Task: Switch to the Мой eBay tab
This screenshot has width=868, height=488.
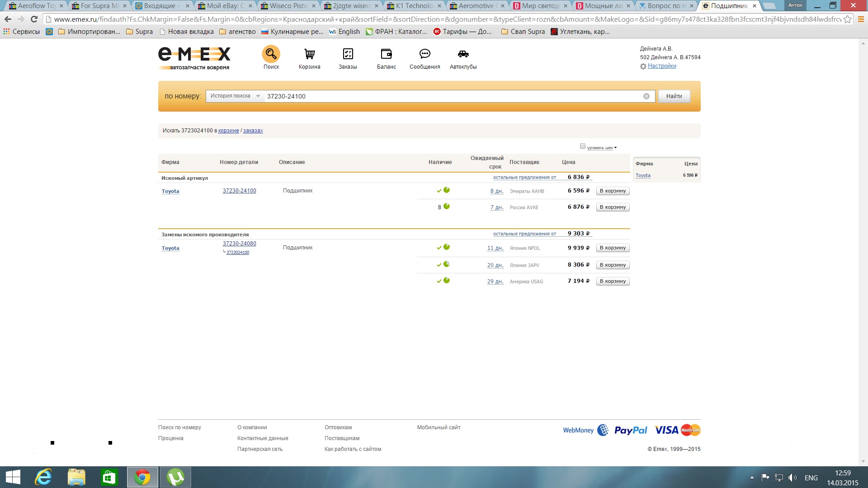Action: click(225, 6)
